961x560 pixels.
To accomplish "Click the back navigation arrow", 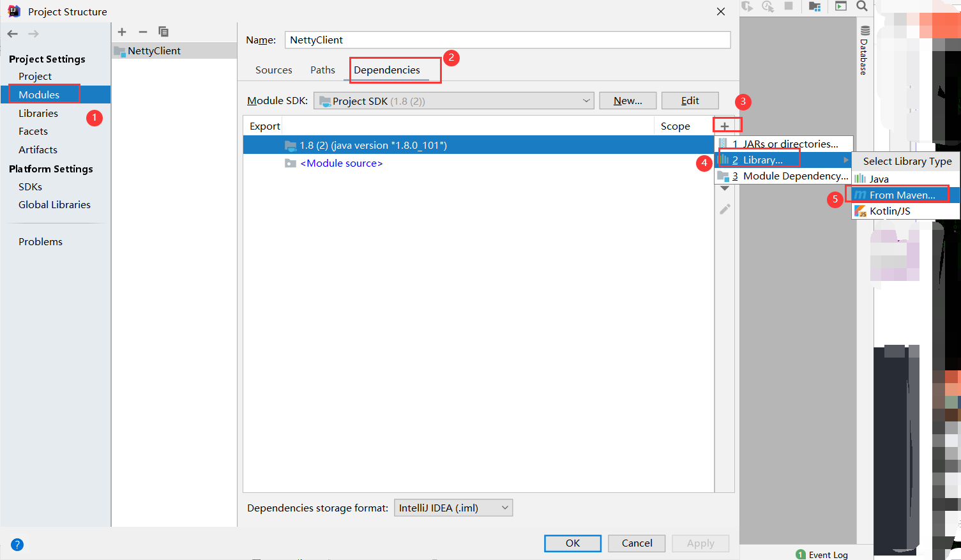I will [x=13, y=34].
